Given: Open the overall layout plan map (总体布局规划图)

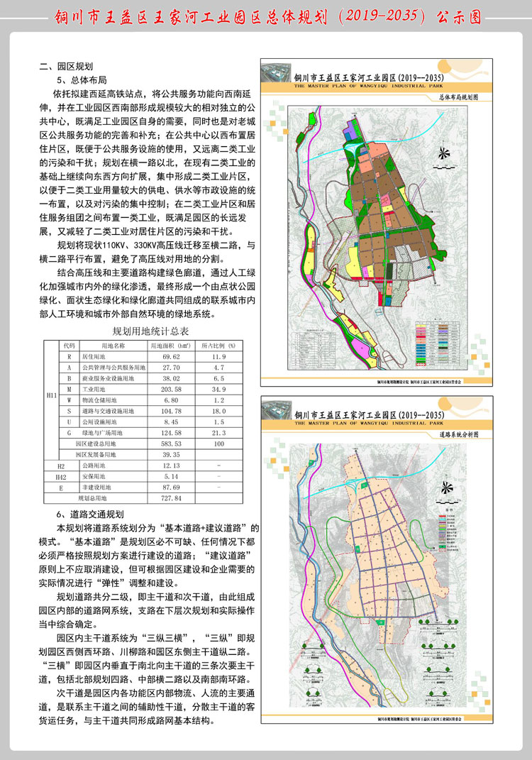Looking at the screenshot, I should click(x=377, y=223).
